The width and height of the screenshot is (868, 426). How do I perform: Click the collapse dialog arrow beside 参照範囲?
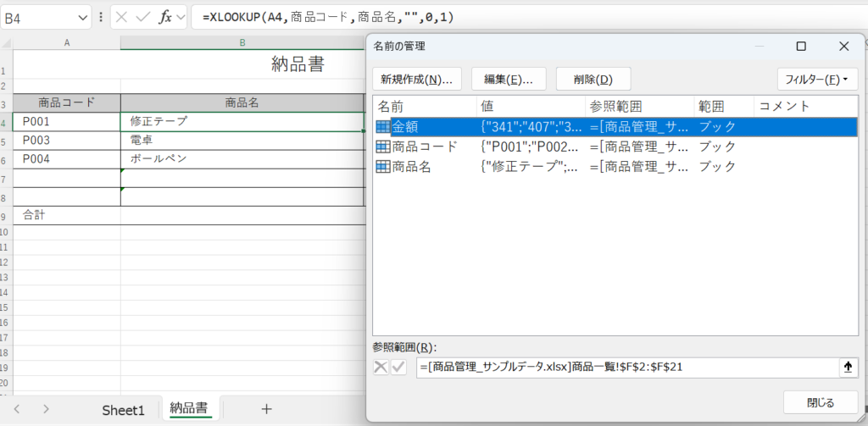click(x=847, y=367)
